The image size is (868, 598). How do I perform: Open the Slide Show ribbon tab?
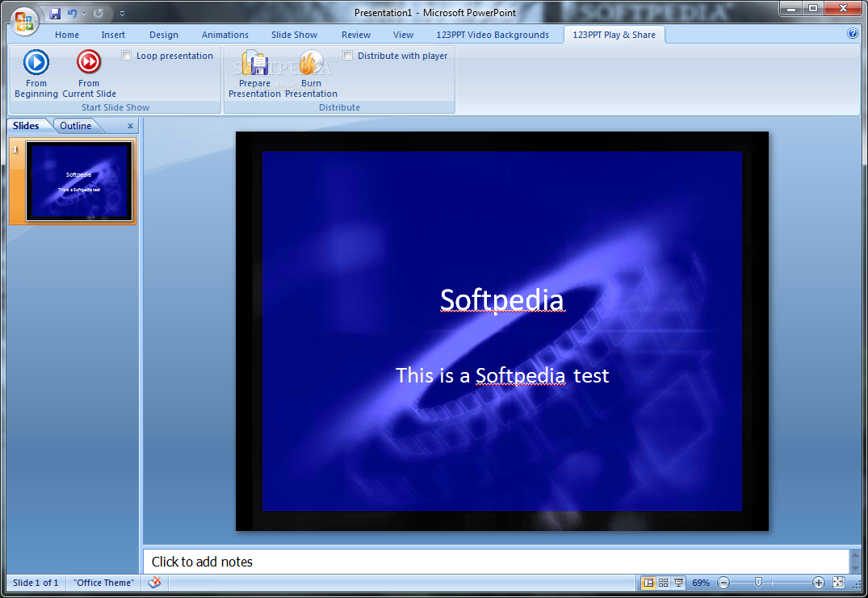(294, 35)
